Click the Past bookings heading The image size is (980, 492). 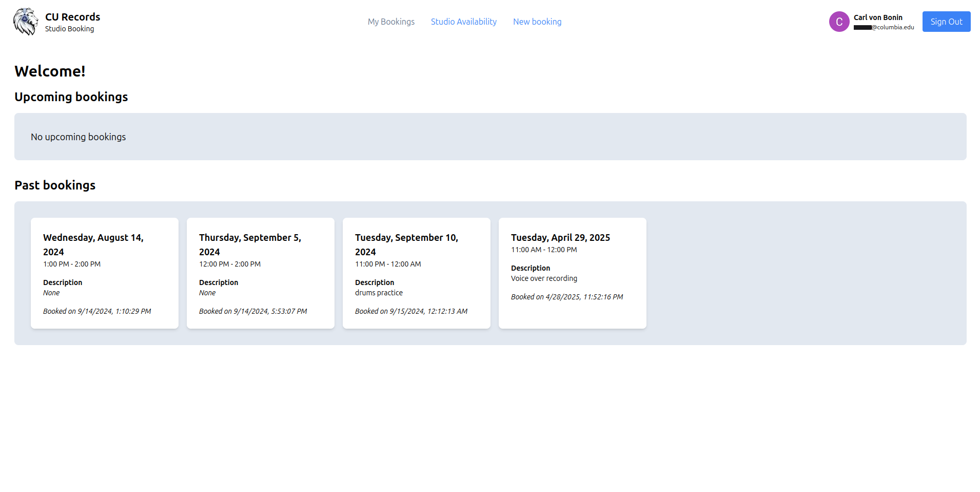pos(55,185)
